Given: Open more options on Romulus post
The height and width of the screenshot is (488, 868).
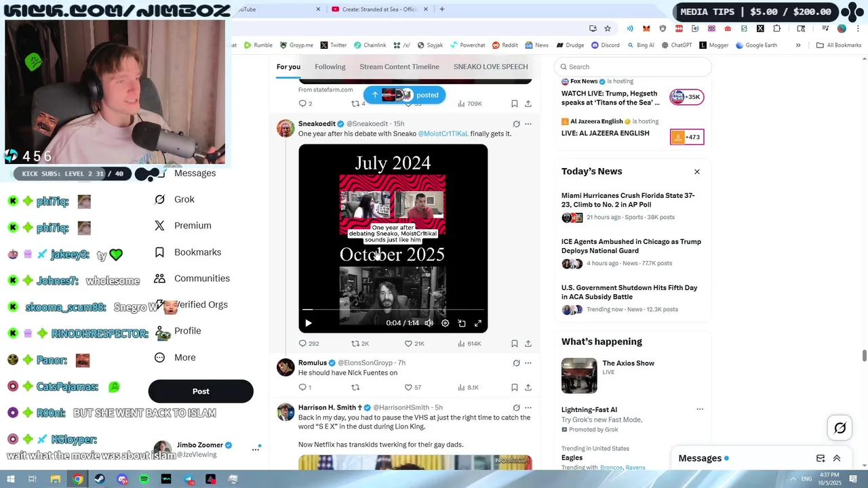Looking at the screenshot, I should pyautogui.click(x=528, y=363).
